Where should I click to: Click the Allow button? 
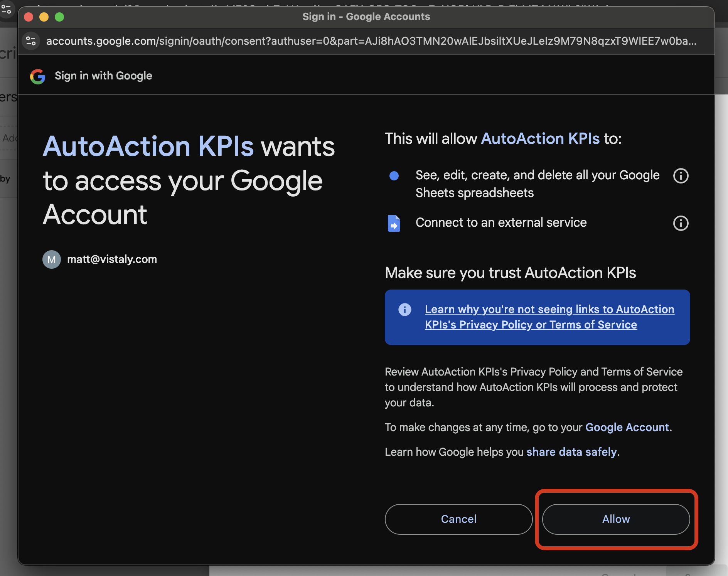616,519
